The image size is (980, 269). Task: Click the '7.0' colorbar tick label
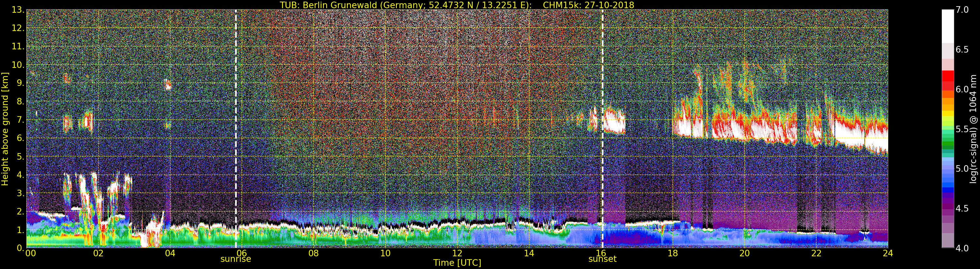coord(962,10)
